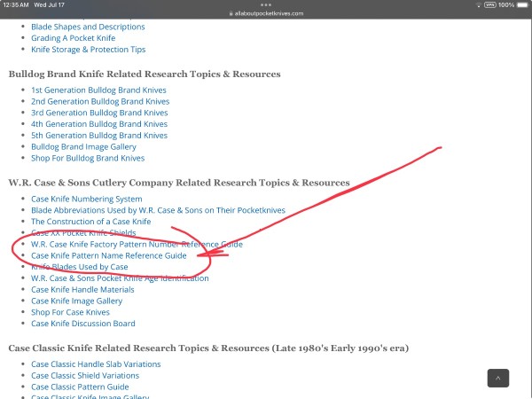Open Knife Storage & Protection Tips
The height and width of the screenshot is (399, 532).
click(x=88, y=50)
